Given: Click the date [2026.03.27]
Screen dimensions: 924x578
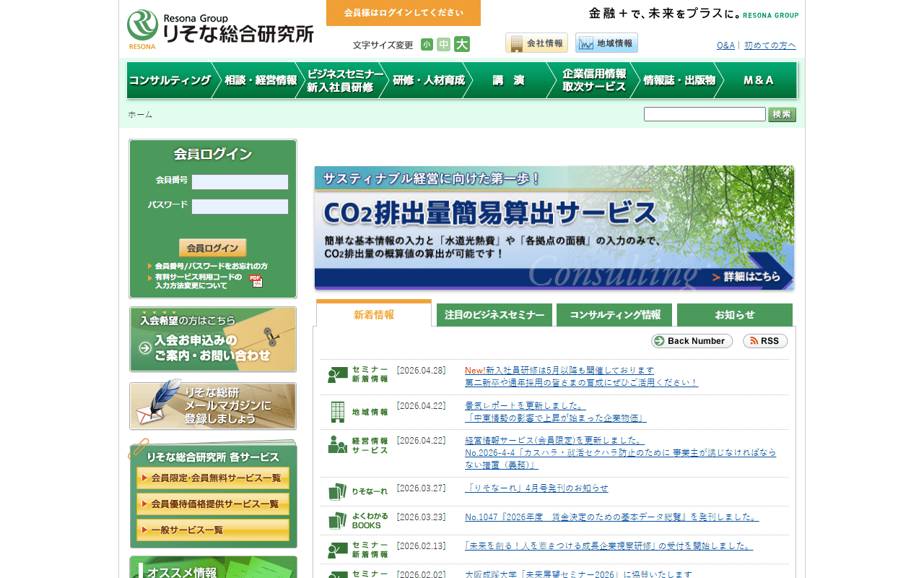Looking at the screenshot, I should 421,488.
